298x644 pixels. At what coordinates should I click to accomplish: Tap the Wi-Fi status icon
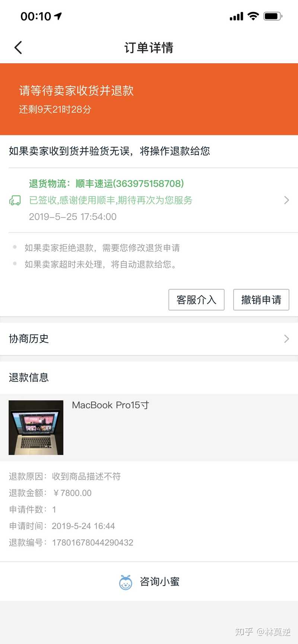click(x=253, y=16)
